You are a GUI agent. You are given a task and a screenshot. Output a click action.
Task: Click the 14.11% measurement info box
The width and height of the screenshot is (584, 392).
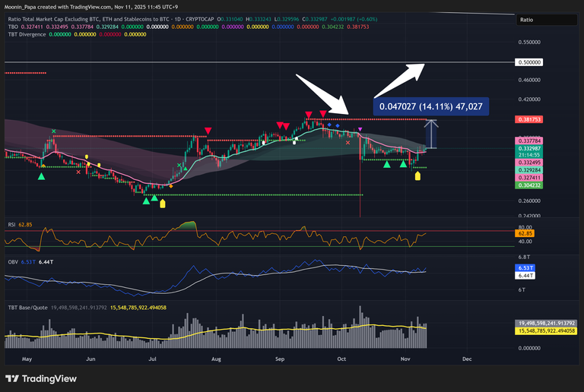coord(430,107)
